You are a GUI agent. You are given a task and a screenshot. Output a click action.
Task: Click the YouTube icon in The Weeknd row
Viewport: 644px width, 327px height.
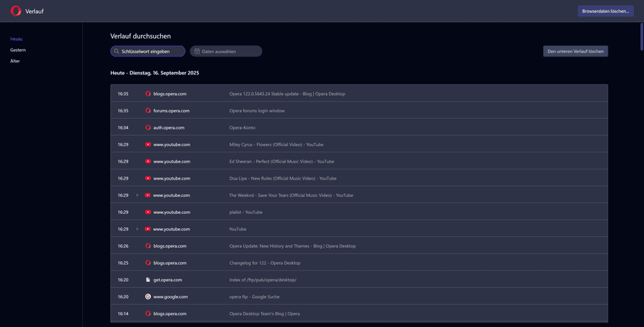click(x=147, y=195)
